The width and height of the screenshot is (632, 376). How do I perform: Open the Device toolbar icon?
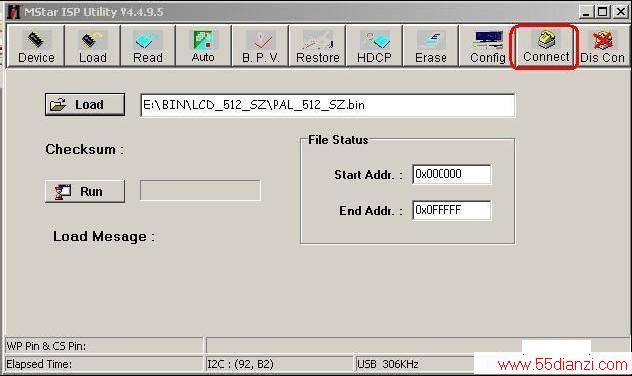coord(36,46)
